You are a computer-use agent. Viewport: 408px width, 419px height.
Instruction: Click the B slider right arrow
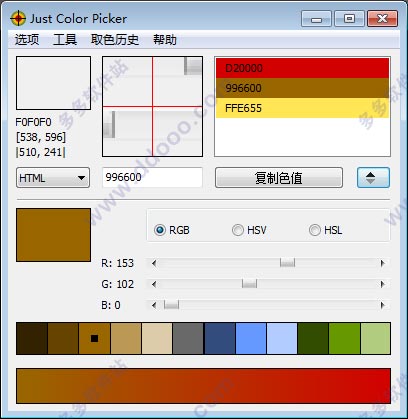point(383,305)
